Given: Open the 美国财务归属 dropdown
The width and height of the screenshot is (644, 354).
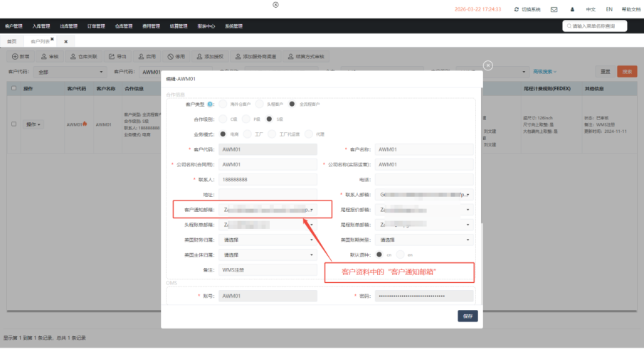Looking at the screenshot, I should 311,240.
